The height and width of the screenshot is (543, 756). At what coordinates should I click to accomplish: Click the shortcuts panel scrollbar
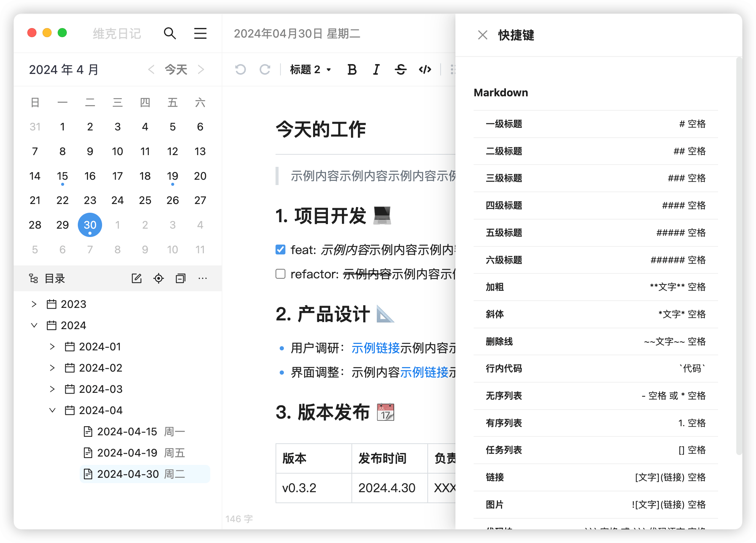(739, 256)
